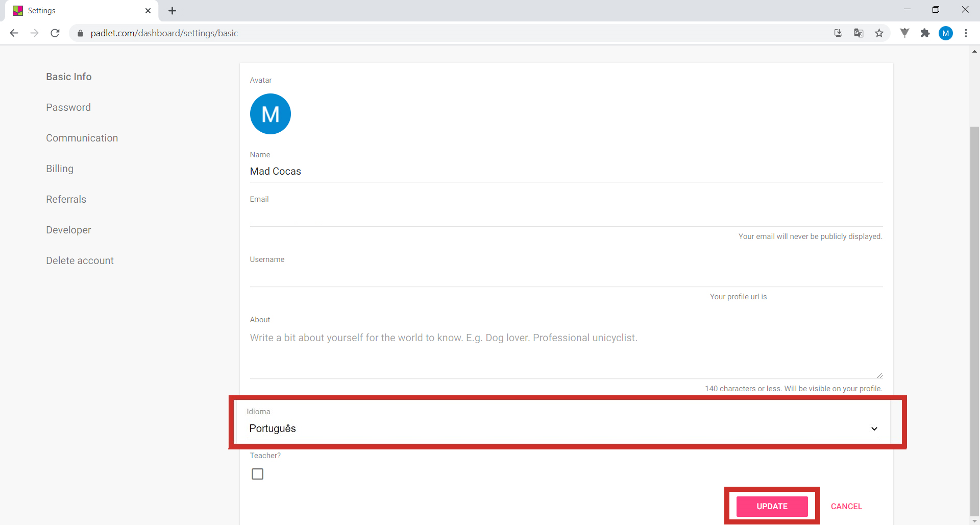
Task: Check the Teacher checkbox
Action: 258,474
